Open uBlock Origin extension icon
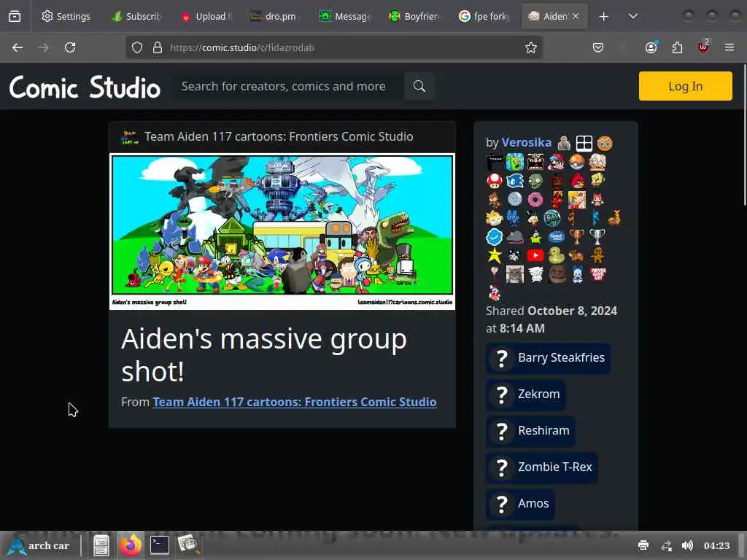747x560 pixels. click(703, 47)
